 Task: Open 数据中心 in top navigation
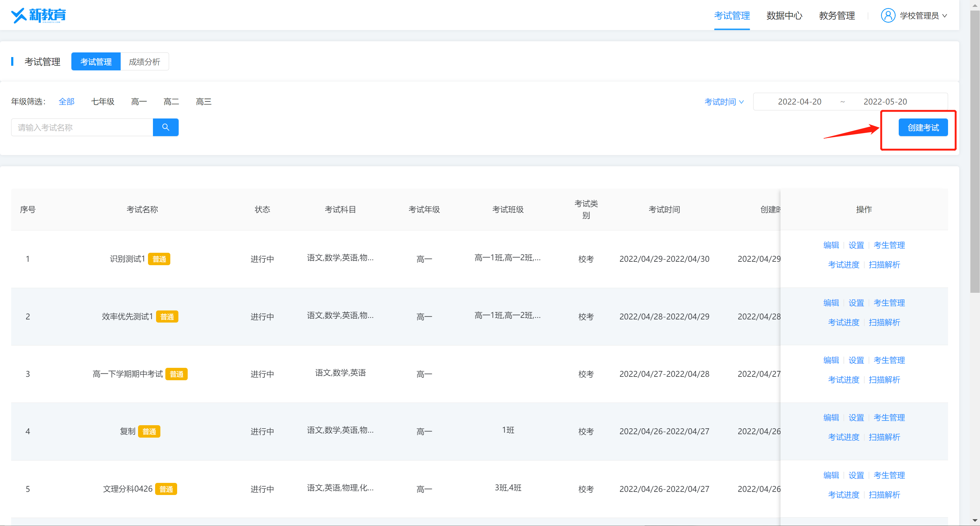point(784,16)
